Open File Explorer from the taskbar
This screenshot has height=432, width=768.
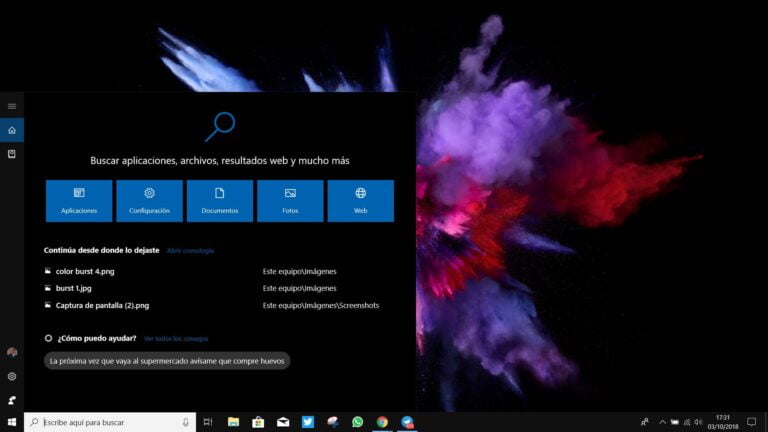click(233, 422)
